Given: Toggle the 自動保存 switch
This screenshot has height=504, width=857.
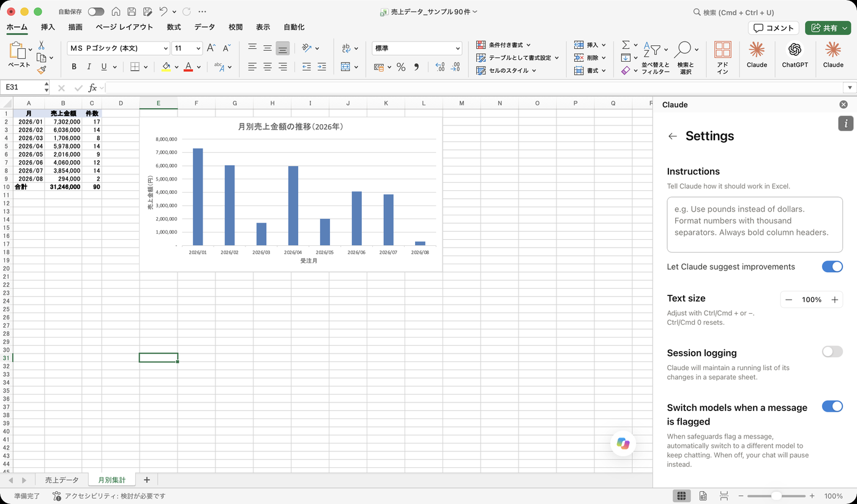Looking at the screenshot, I should 96,12.
